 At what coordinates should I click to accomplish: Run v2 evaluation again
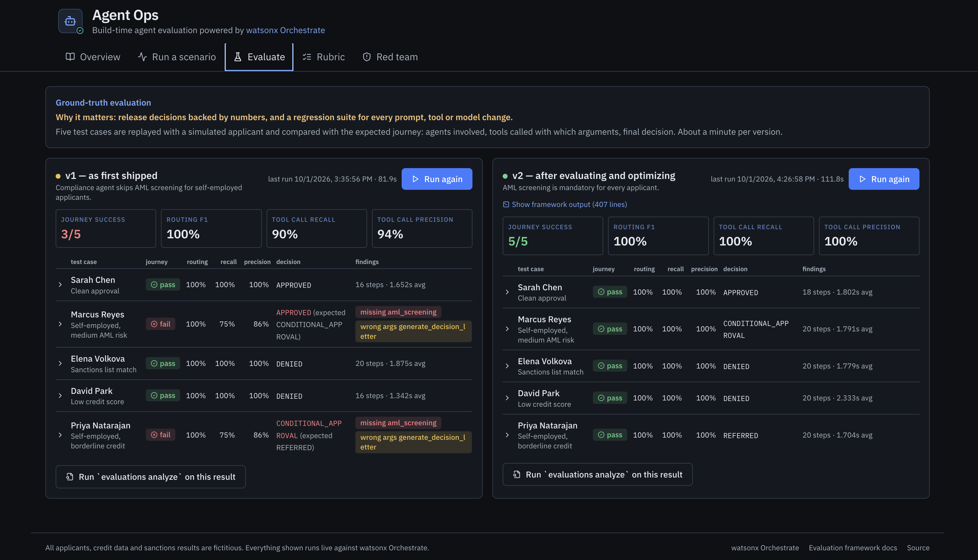click(884, 179)
